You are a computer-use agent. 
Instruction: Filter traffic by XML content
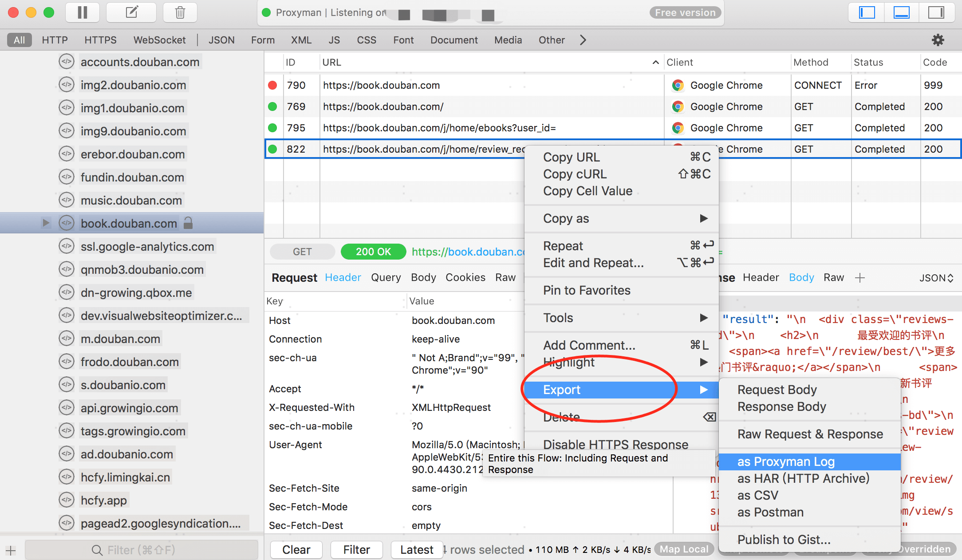pyautogui.click(x=301, y=40)
